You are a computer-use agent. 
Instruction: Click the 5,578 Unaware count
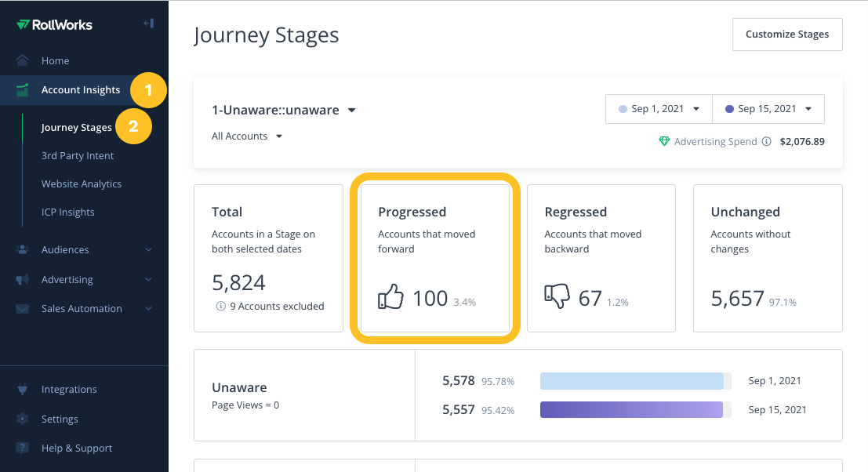[459, 381]
